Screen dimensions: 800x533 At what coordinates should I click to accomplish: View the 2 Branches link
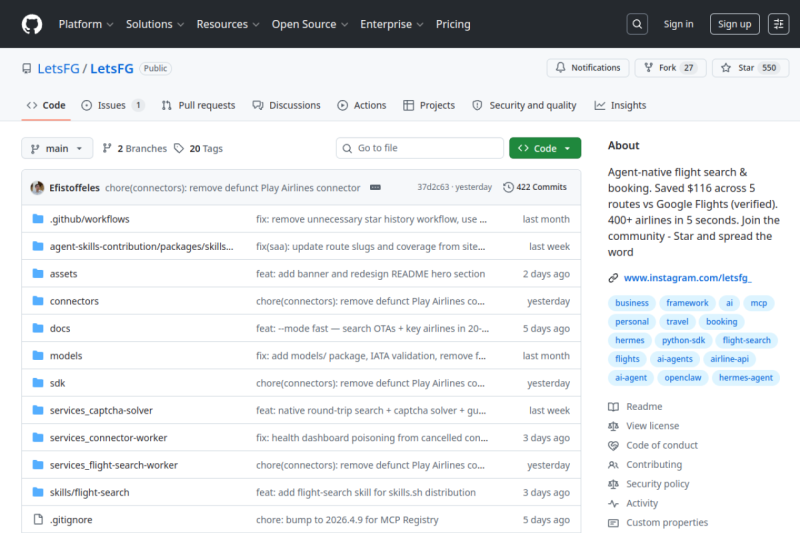point(135,148)
